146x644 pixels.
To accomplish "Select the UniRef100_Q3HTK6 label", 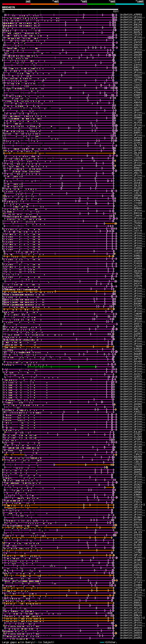I will point(131,65).
